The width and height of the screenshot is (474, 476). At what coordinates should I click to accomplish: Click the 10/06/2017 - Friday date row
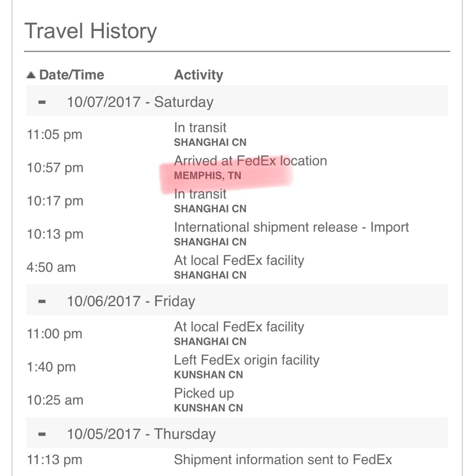tap(237, 300)
